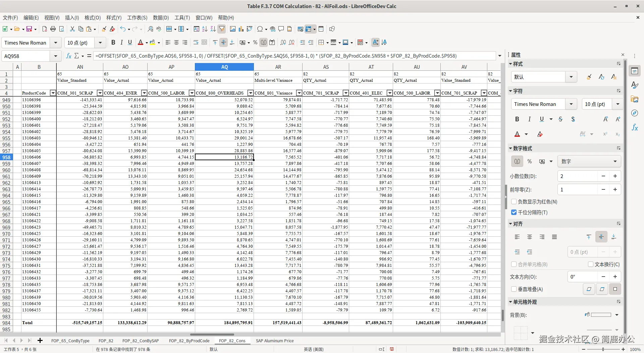Add a new sheet with the plus button
Viewport: 644px width, 353px height.
(40, 341)
